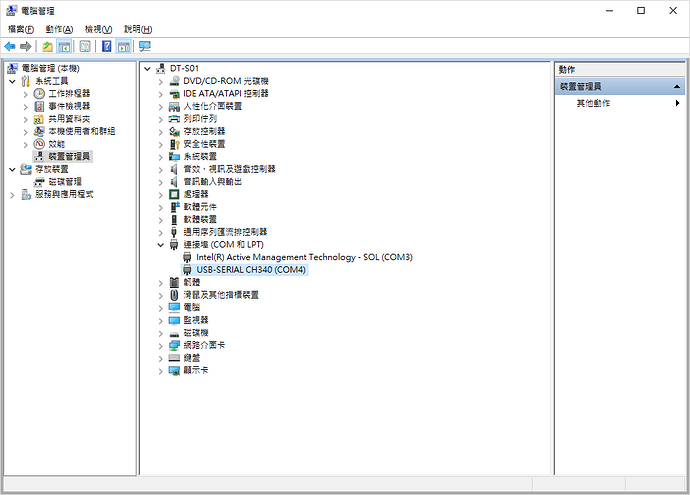This screenshot has width=690, height=495.
Task: Click the 事件檢視器 icon in the left tree
Action: [39, 106]
